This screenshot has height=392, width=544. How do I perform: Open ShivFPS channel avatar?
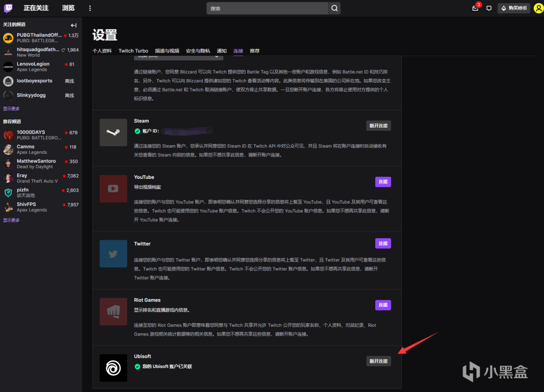pyautogui.click(x=8, y=207)
